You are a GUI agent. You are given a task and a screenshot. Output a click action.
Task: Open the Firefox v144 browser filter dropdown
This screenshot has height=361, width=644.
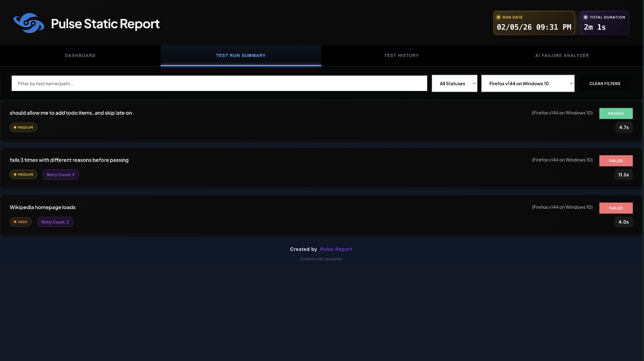(x=528, y=84)
